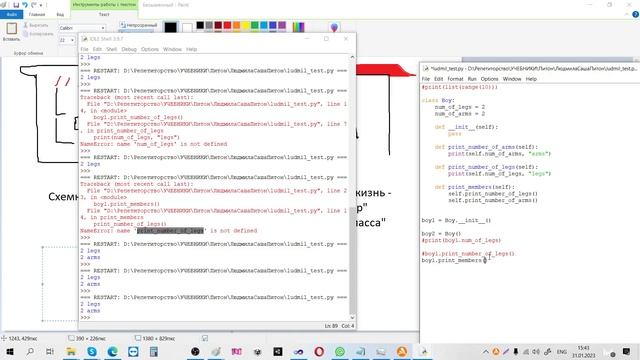This screenshot has width=640, height=360.
Task: Click the taskbar Search magnifier
Action: 30,351
